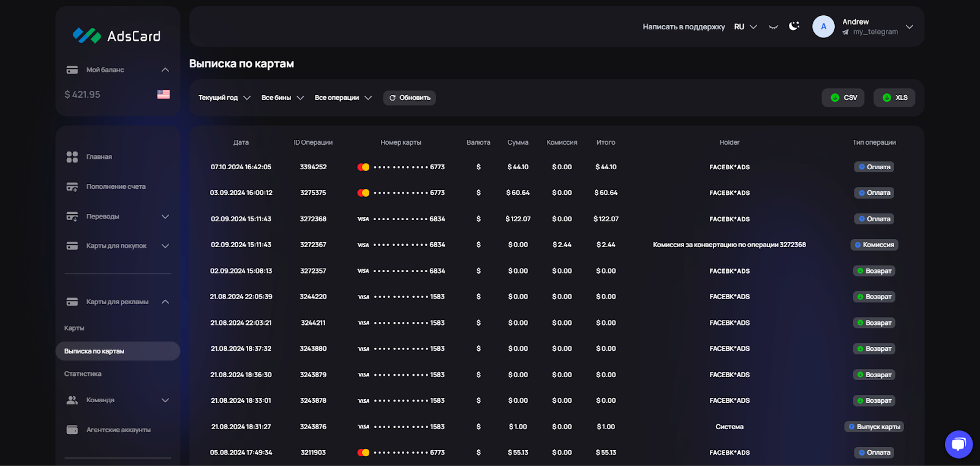This screenshot has width=980, height=466.
Task: Click the user avatar A
Action: click(823, 26)
